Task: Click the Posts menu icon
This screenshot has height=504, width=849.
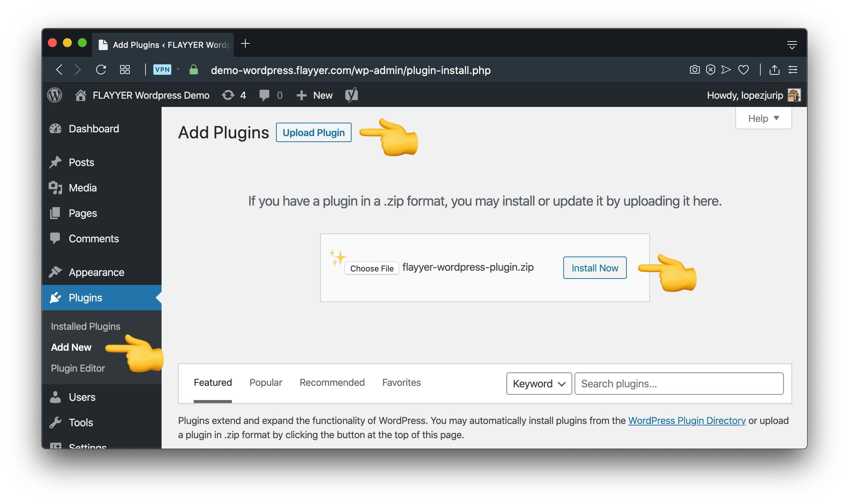Action: coord(58,162)
